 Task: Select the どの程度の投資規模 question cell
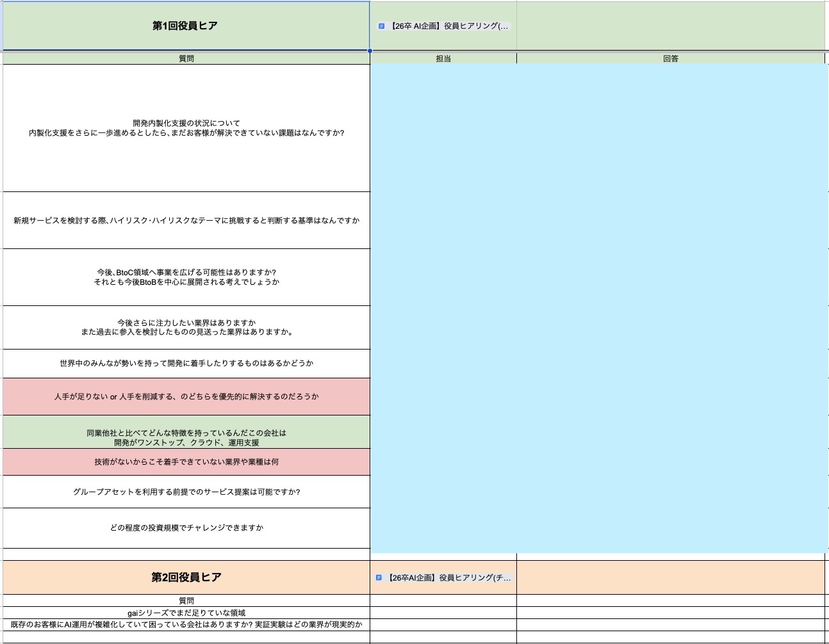point(186,528)
